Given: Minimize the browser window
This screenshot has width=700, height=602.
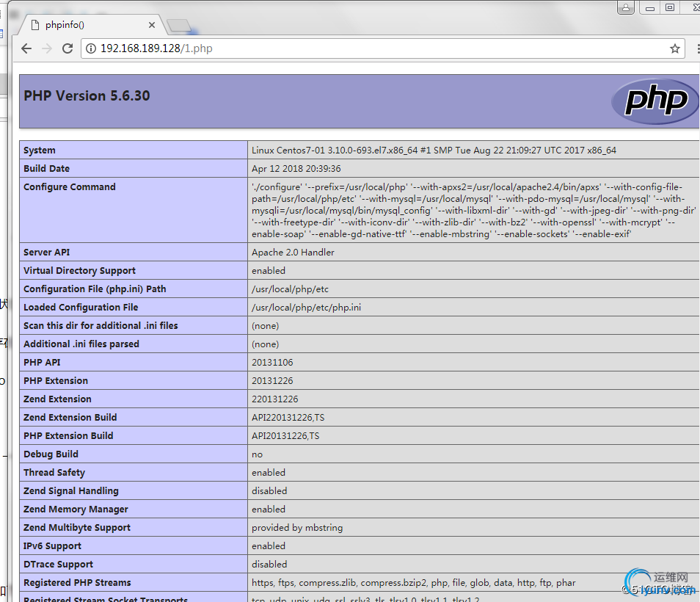Looking at the screenshot, I should (x=650, y=7).
